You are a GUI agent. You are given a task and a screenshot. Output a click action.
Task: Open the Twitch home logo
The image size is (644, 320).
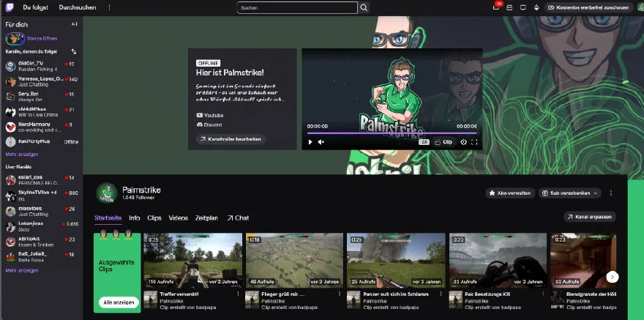pyautogui.click(x=10, y=7)
